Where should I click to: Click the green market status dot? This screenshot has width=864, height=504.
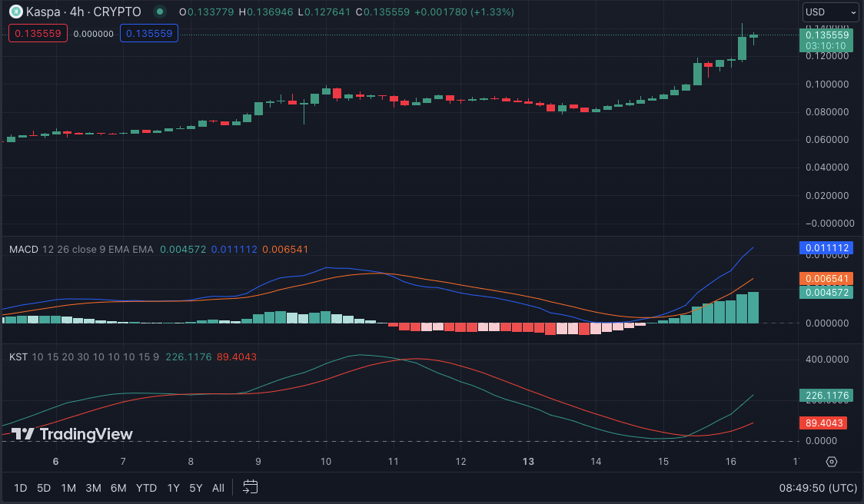pos(160,12)
